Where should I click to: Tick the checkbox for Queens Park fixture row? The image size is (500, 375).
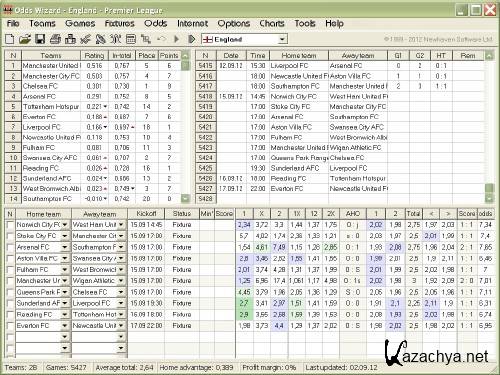[10, 292]
